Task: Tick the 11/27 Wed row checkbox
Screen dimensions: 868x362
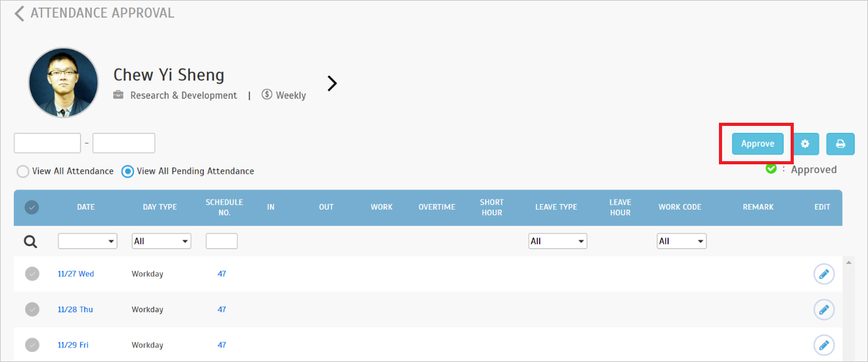Action: click(32, 274)
